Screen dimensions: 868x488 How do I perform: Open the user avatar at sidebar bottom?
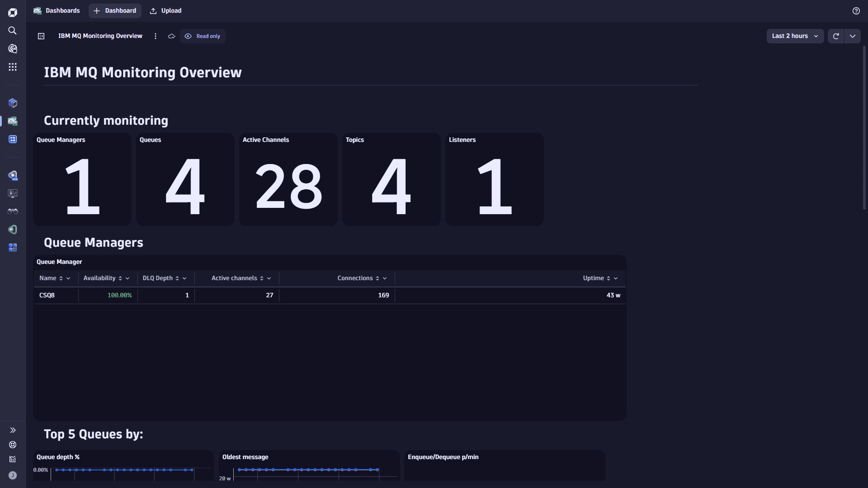coord(13,475)
